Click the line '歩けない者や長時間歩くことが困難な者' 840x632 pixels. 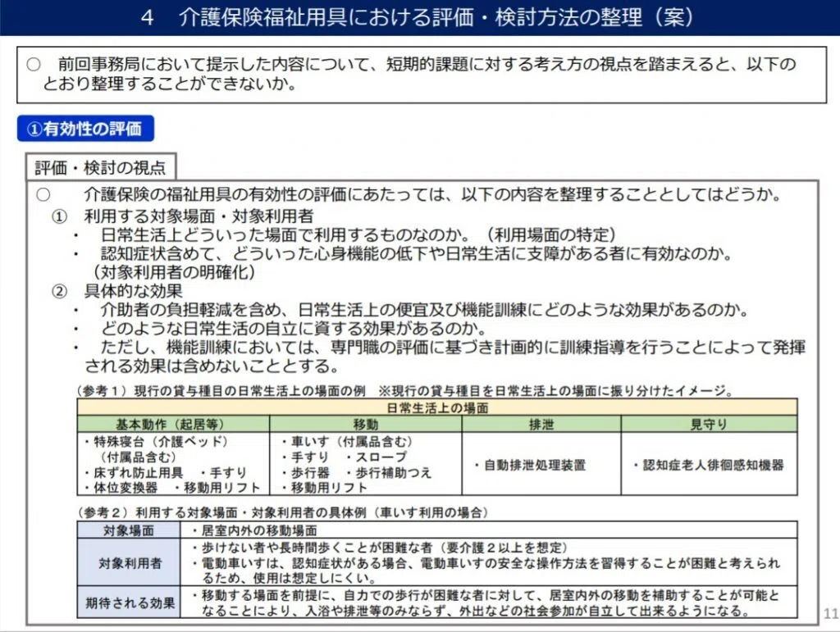click(316, 548)
